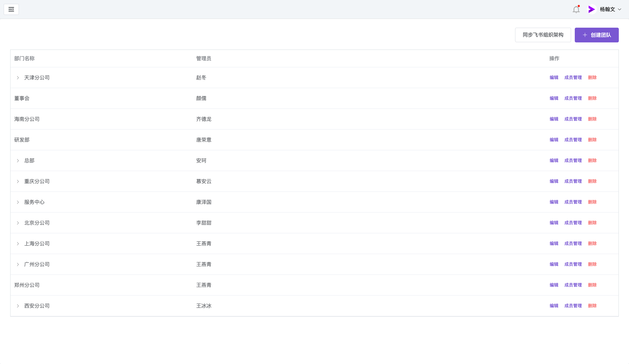Delete the 董事会 department
Viewport: 629px width, 364px height.
pos(592,98)
